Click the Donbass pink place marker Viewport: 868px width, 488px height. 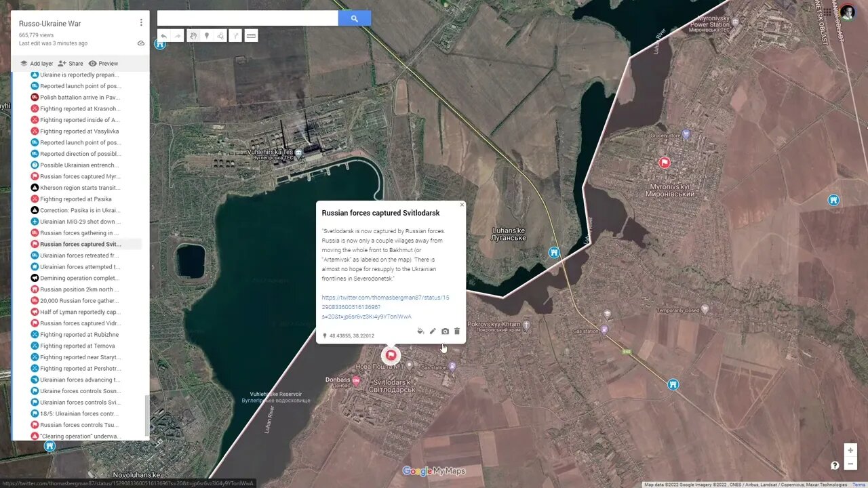356,381
